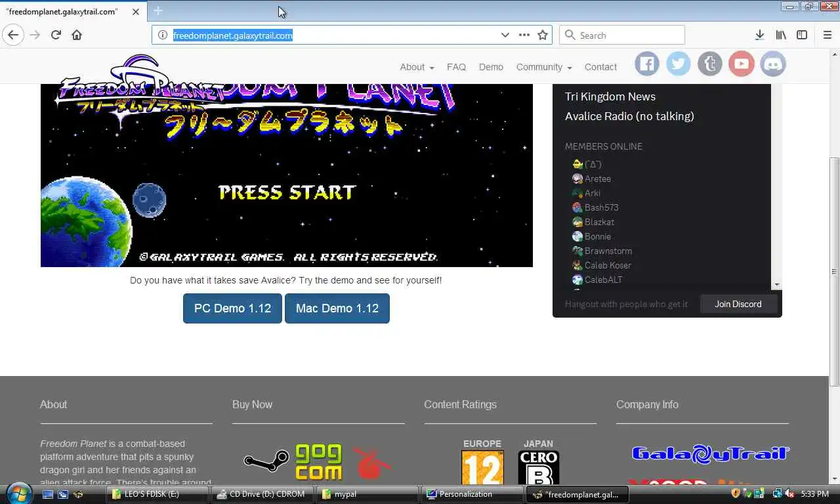Switch to mypal taskbar window

(x=367, y=494)
